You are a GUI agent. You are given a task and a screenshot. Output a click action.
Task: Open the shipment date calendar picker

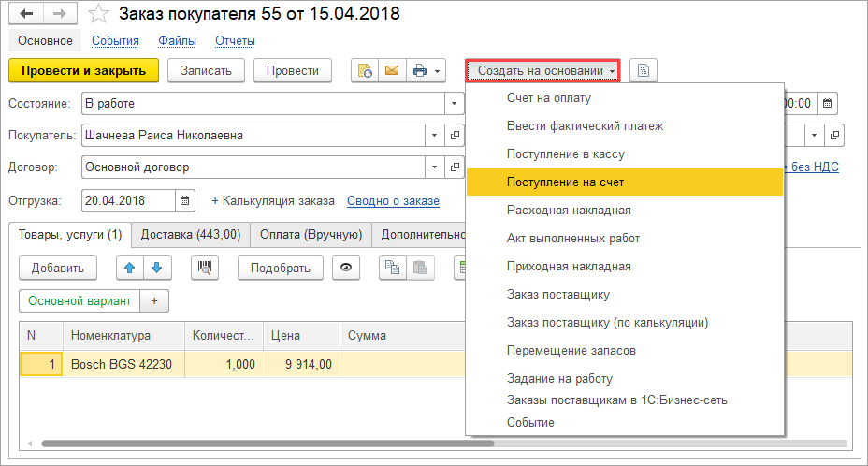185,200
